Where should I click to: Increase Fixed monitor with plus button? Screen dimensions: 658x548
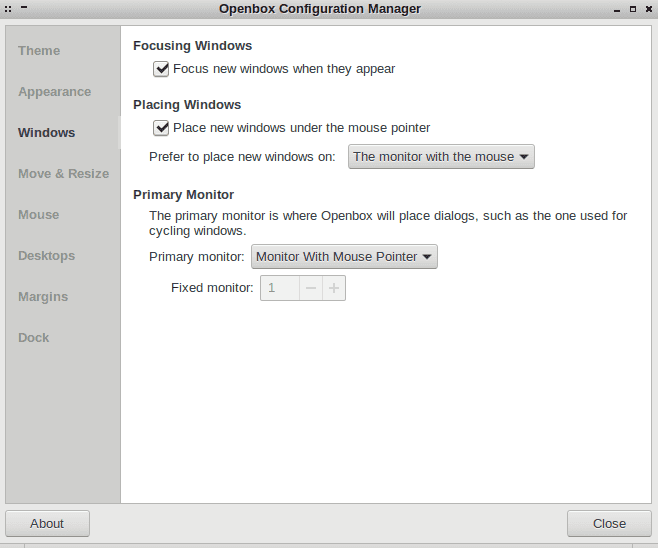pyautogui.click(x=334, y=289)
